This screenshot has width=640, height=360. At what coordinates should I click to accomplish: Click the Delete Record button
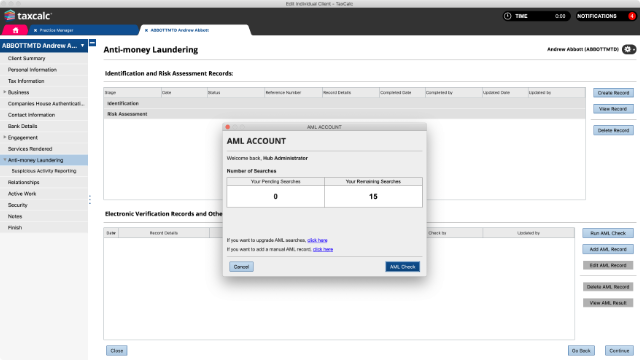coord(613,130)
